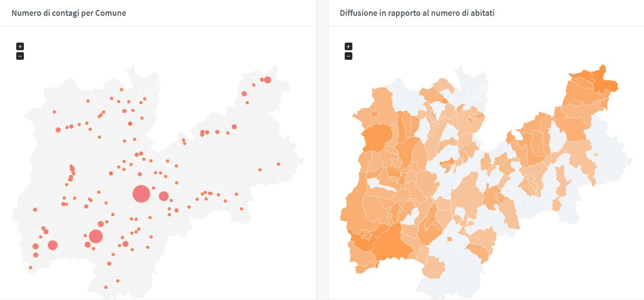The image size is (644, 300).
Task: Zoom out on the contagi per Comune map
Action: [x=20, y=56]
